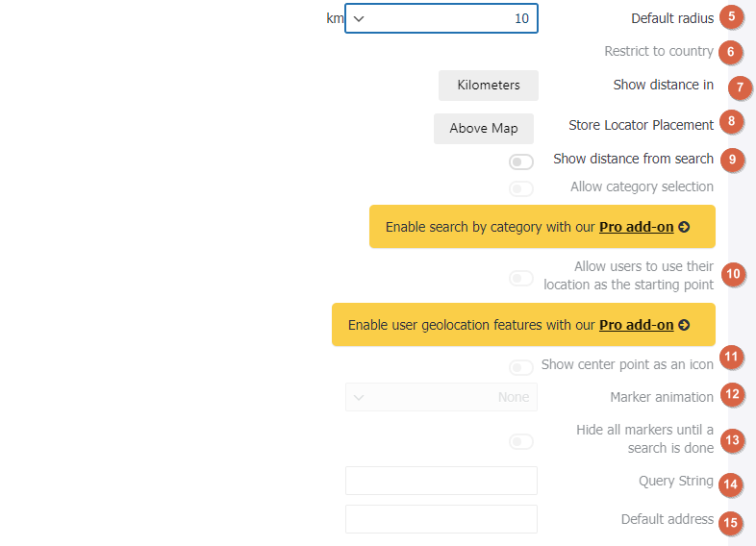
Task: Toggle Show center point as an icon
Action: click(520, 368)
